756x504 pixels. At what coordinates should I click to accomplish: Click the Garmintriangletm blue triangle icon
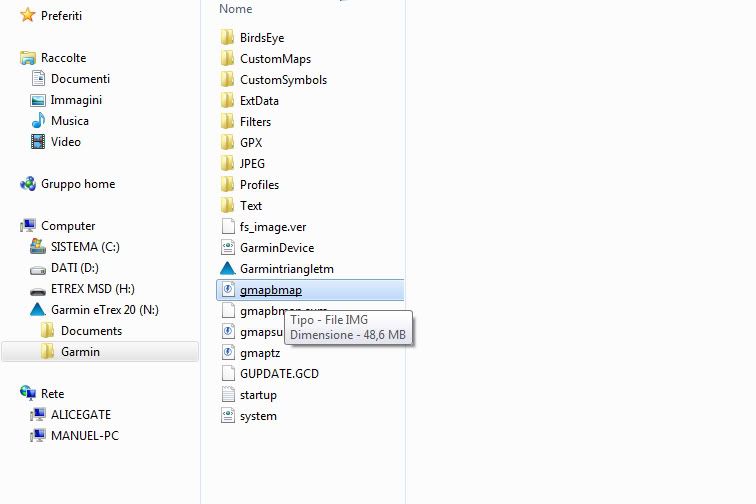[228, 268]
